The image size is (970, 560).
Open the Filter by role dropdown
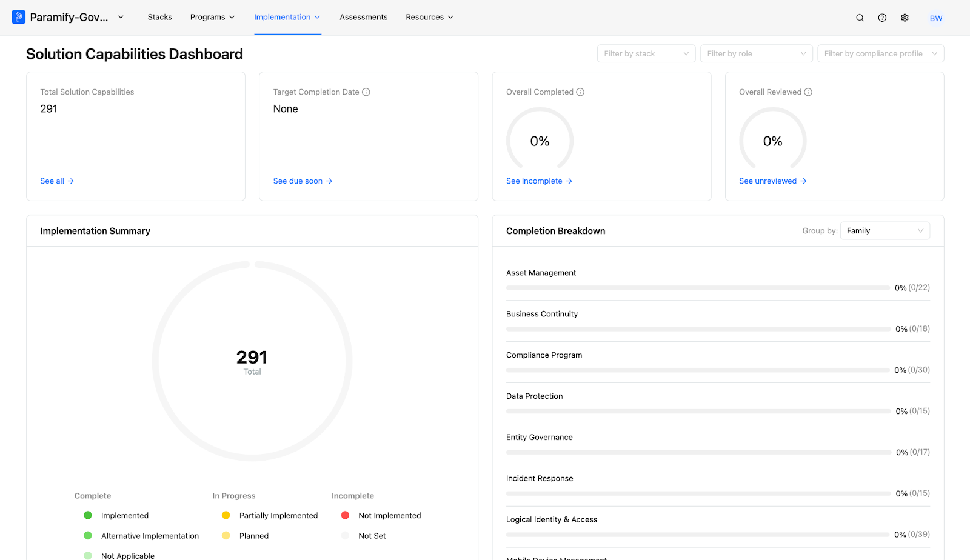pyautogui.click(x=757, y=53)
